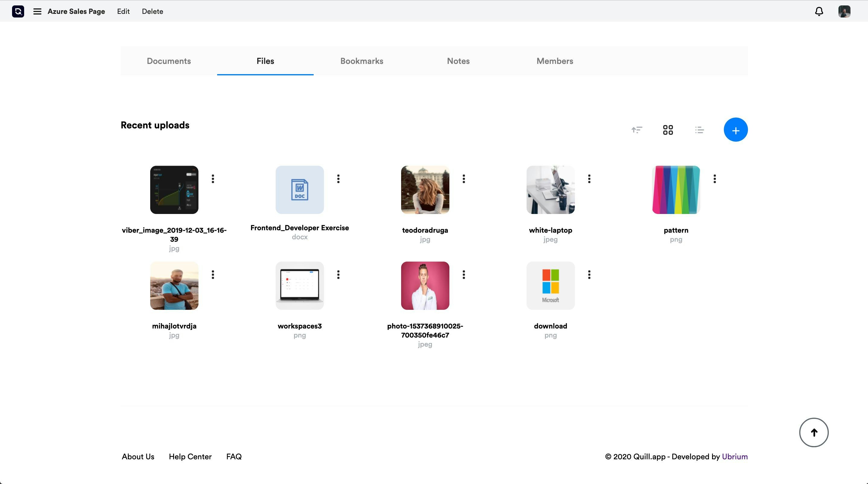Image resolution: width=868 pixels, height=484 pixels.
Task: Open the teodoradruga jpg thumbnail
Action: [x=425, y=189]
